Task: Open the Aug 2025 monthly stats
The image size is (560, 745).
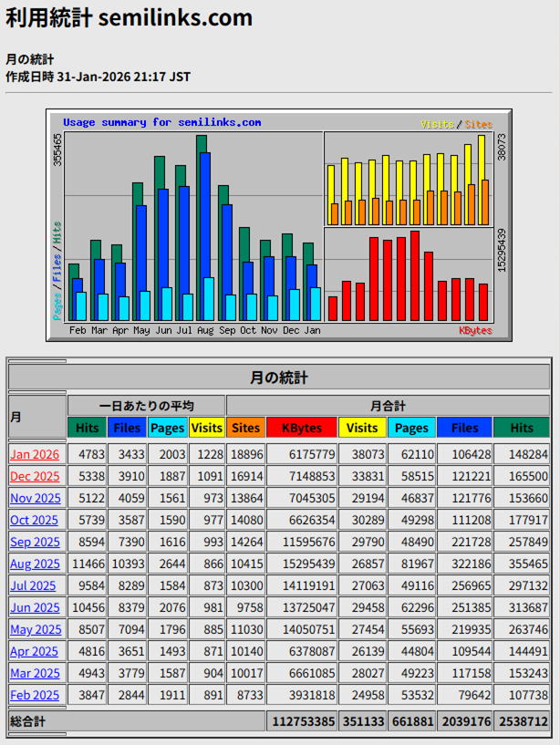Action: tap(35, 564)
